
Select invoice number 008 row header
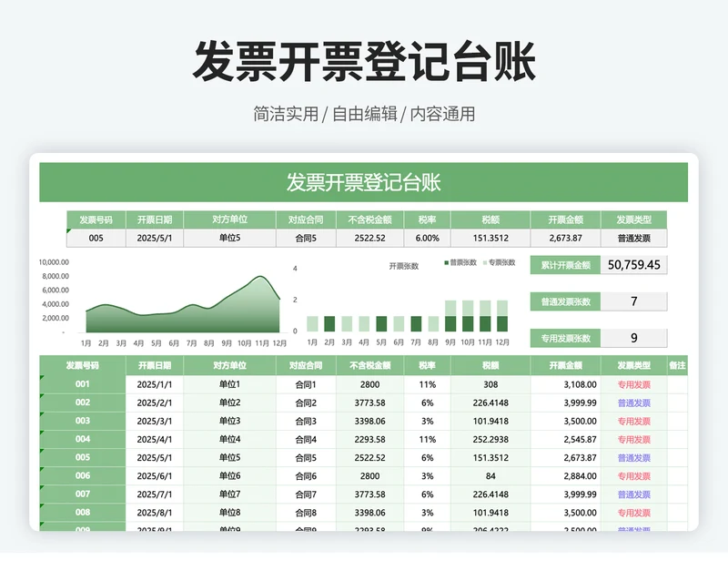point(83,512)
